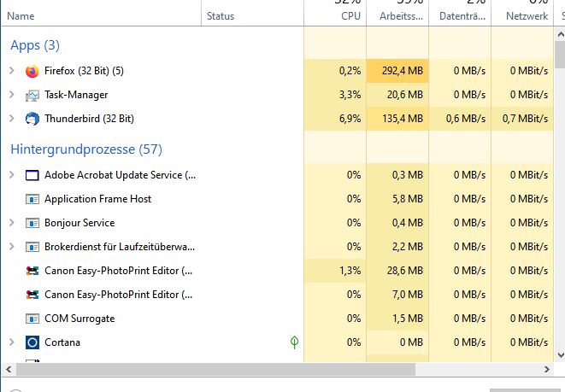This screenshot has width=565, height=392.
Task: Select the Firefox (32 Bit) (5) row
Action: (x=278, y=71)
